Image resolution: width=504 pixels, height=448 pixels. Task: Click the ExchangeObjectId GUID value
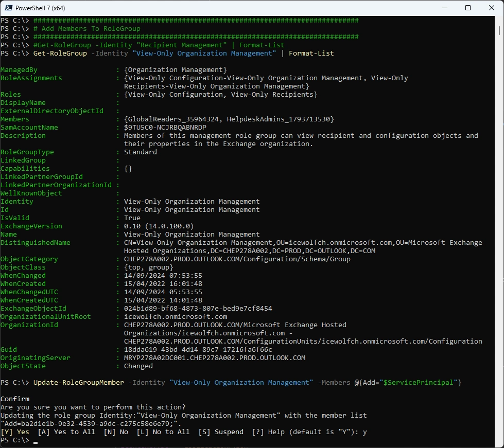tap(198, 309)
